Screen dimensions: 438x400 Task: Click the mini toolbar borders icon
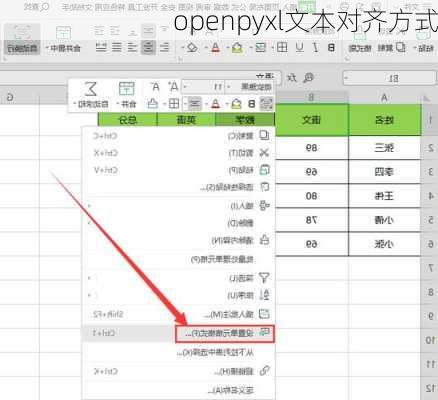tap(174, 104)
